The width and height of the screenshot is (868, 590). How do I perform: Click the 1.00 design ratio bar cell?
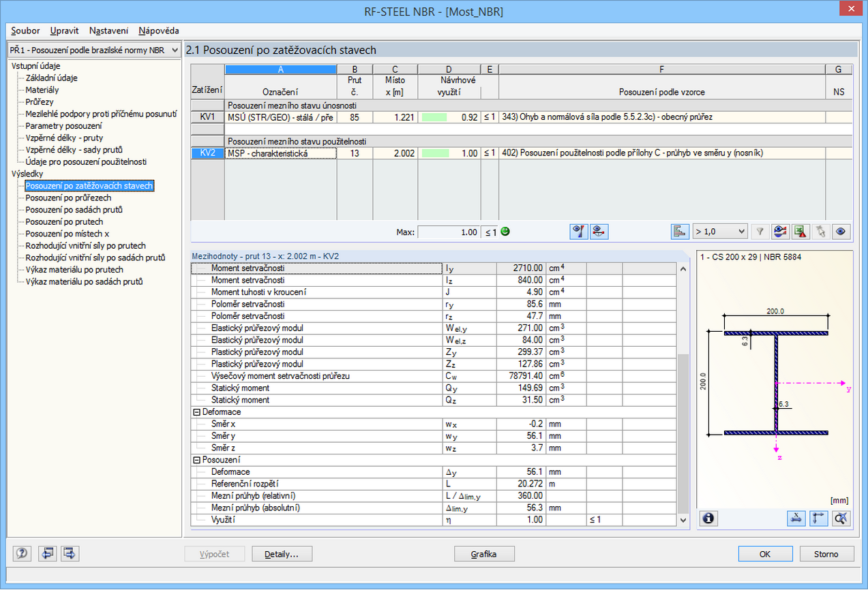pyautogui.click(x=449, y=153)
